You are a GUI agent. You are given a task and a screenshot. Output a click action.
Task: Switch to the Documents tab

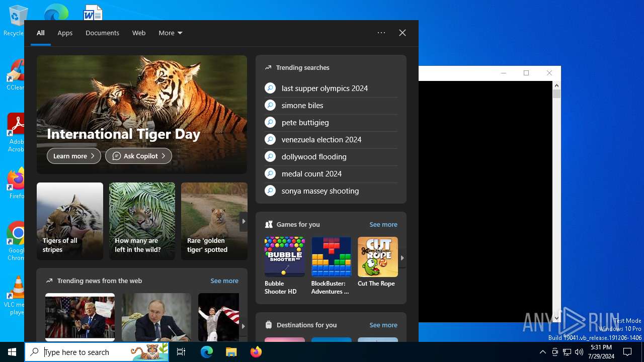tap(102, 33)
